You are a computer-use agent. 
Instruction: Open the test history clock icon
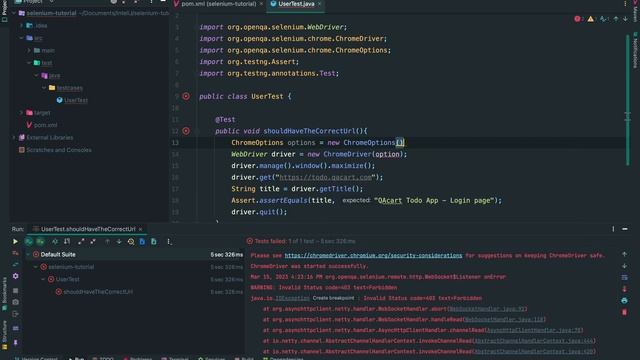pos(131,242)
